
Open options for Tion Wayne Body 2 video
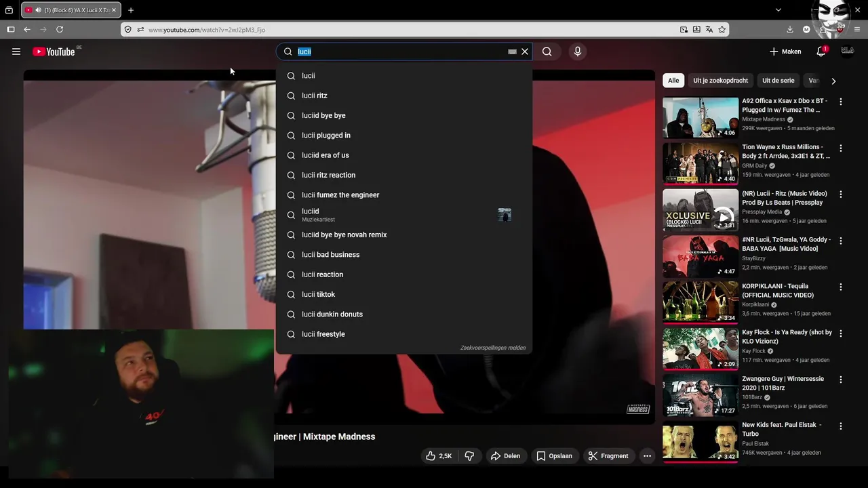pyautogui.click(x=841, y=148)
